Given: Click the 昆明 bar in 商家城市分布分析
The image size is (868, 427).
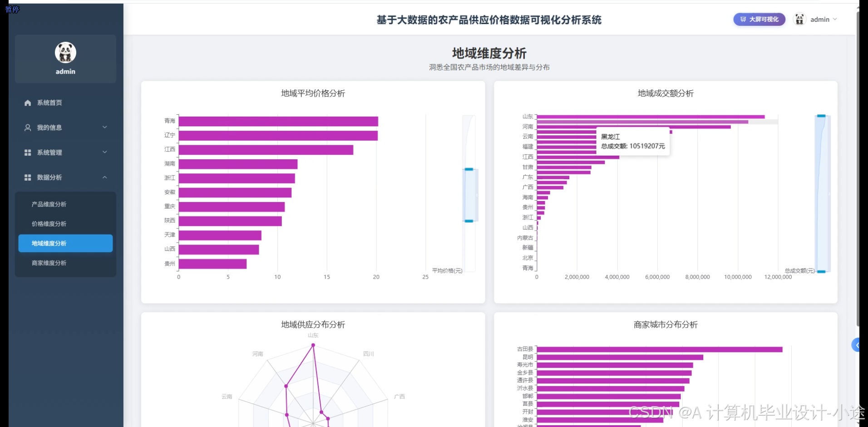Looking at the screenshot, I should click(620, 357).
